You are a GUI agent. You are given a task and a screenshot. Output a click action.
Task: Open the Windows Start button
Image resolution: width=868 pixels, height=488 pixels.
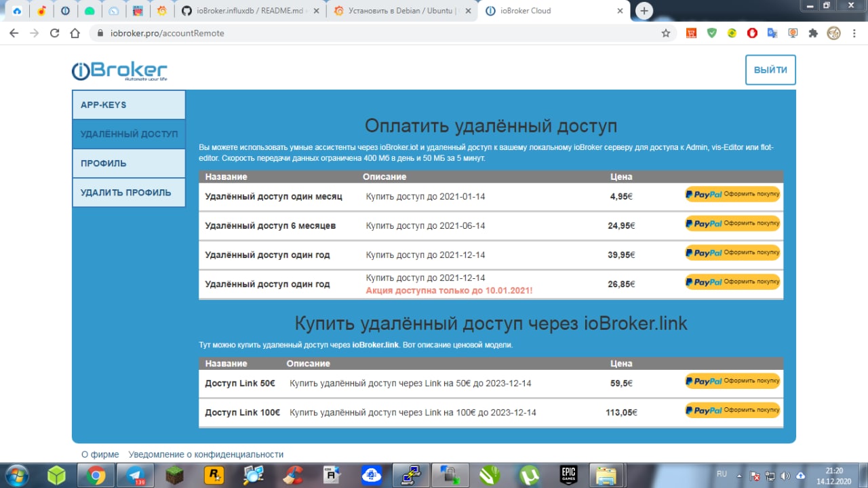coord(17,475)
